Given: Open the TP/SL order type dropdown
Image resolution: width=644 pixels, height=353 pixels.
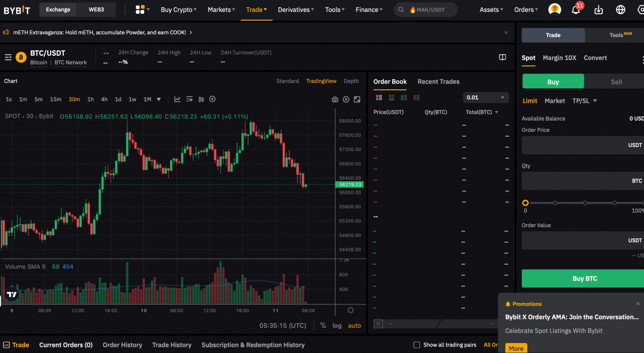Looking at the screenshot, I should click(x=584, y=101).
